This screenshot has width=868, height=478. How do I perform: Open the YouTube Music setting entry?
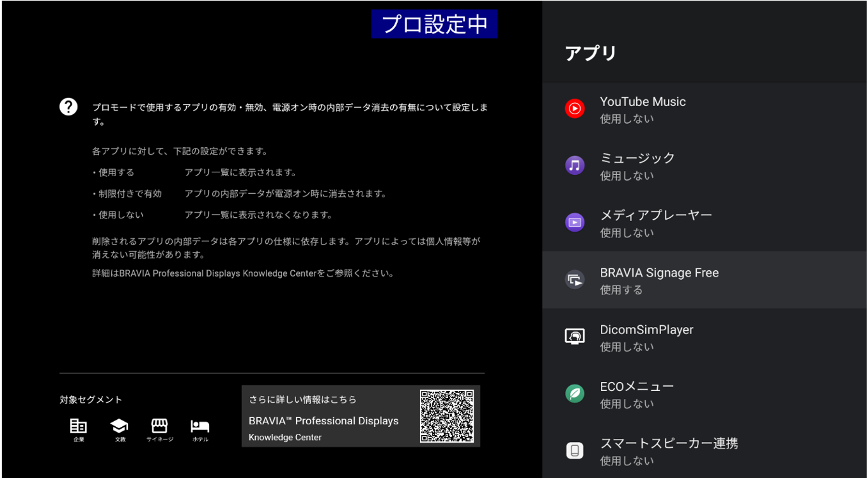[704, 110]
